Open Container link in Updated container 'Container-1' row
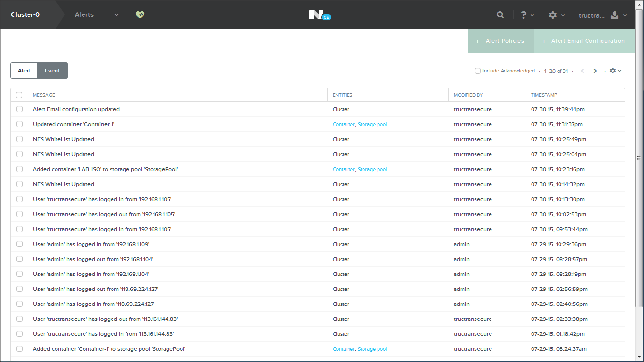The height and width of the screenshot is (362, 644). 343,124
